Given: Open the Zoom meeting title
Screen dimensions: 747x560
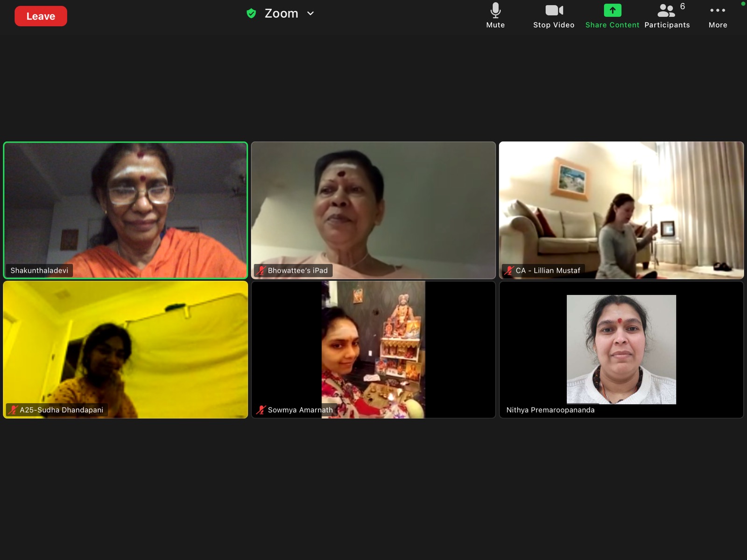Looking at the screenshot, I should click(x=281, y=14).
